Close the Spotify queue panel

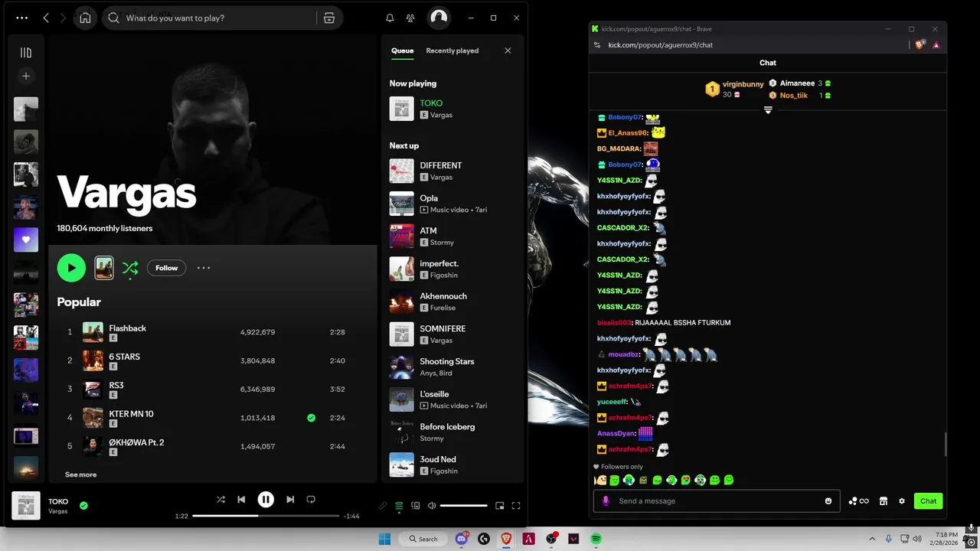(508, 51)
